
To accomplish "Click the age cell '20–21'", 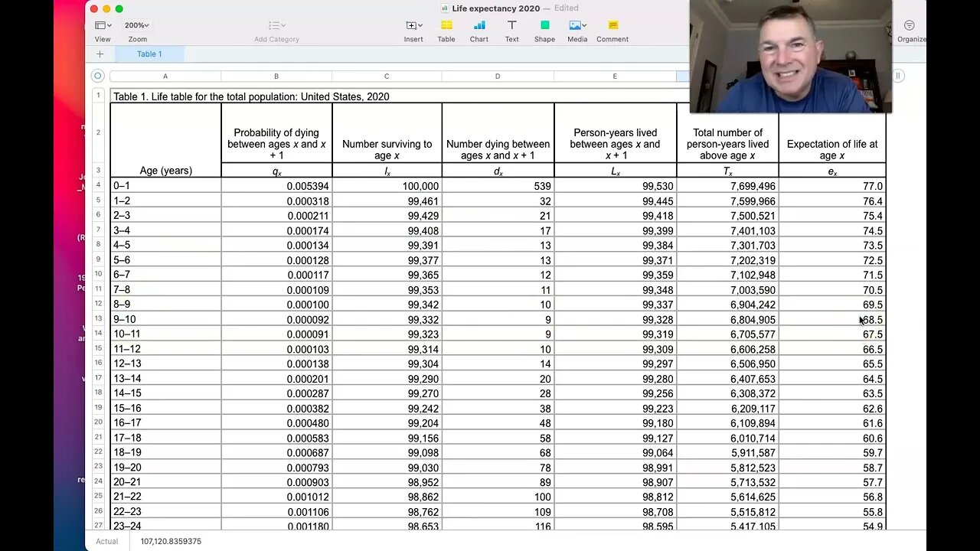I will [x=165, y=482].
